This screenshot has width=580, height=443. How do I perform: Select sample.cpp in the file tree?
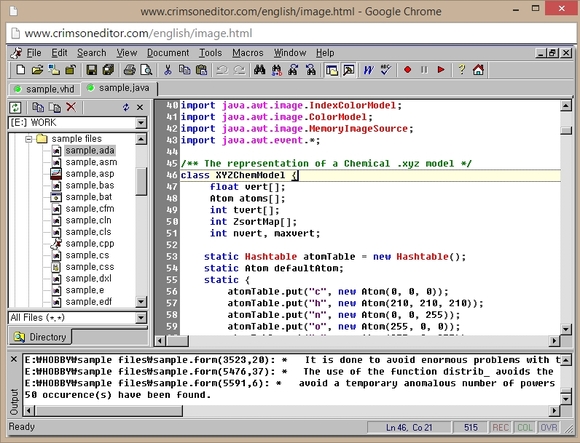coord(90,244)
